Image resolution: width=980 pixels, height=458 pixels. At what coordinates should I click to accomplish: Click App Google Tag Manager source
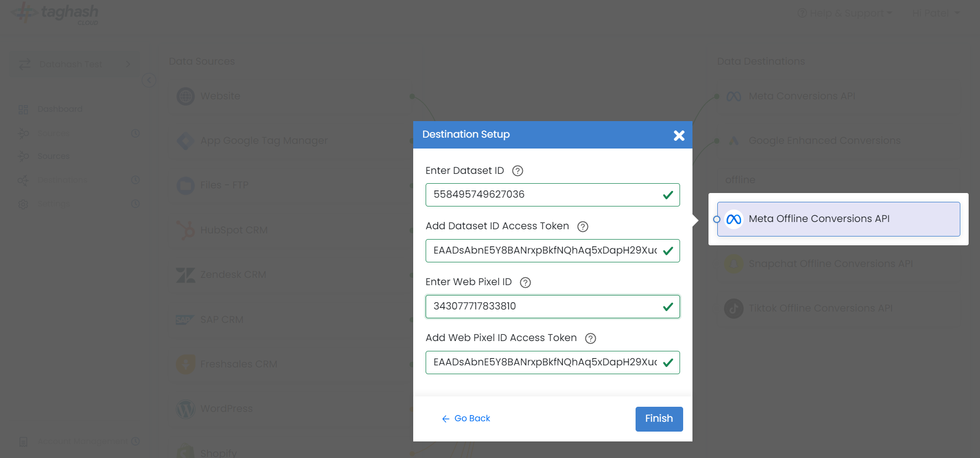pyautogui.click(x=291, y=141)
